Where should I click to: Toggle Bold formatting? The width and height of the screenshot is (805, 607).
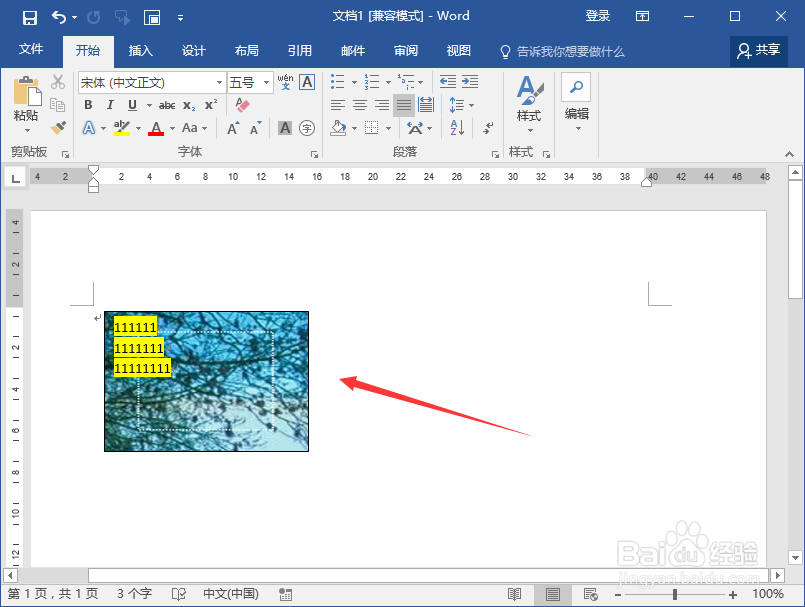coord(88,104)
